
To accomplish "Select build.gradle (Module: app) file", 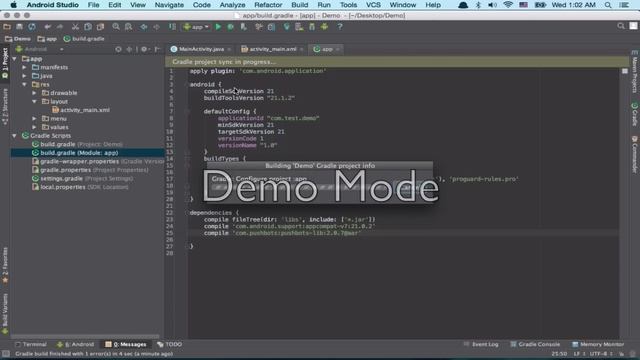I will (75, 153).
